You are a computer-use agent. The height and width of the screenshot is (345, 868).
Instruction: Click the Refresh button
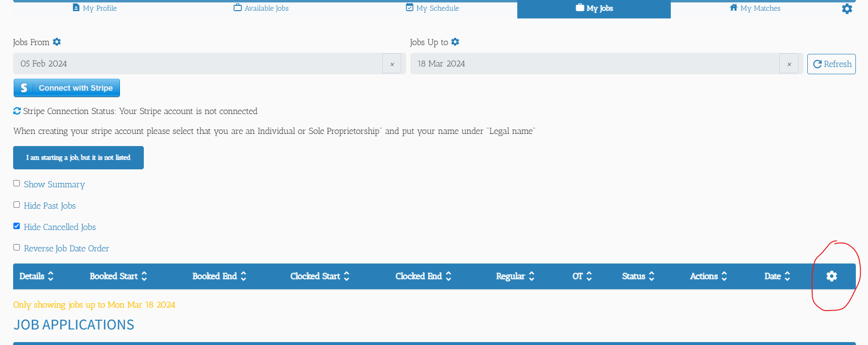tap(832, 64)
